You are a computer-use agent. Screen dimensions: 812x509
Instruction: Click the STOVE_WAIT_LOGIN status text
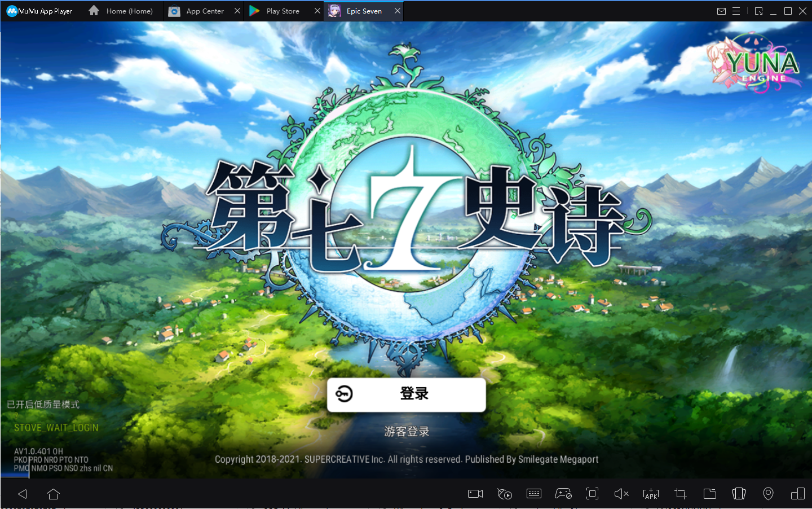tap(56, 428)
